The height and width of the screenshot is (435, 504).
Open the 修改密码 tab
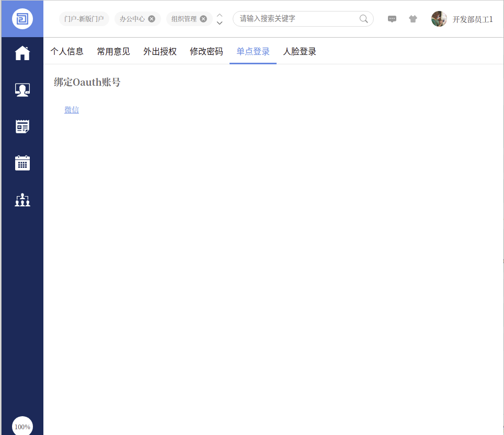(207, 51)
